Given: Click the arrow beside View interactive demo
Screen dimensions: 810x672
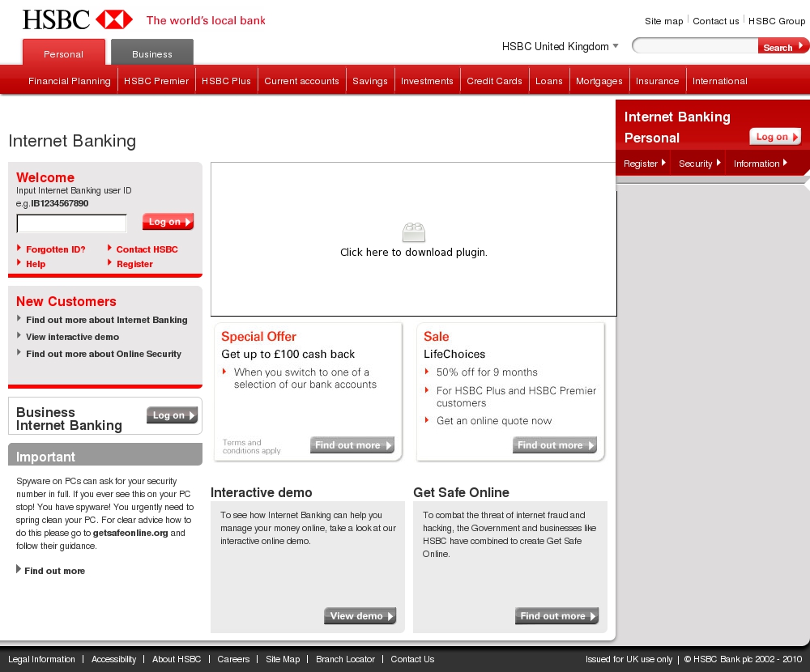Looking at the screenshot, I should [x=19, y=336].
